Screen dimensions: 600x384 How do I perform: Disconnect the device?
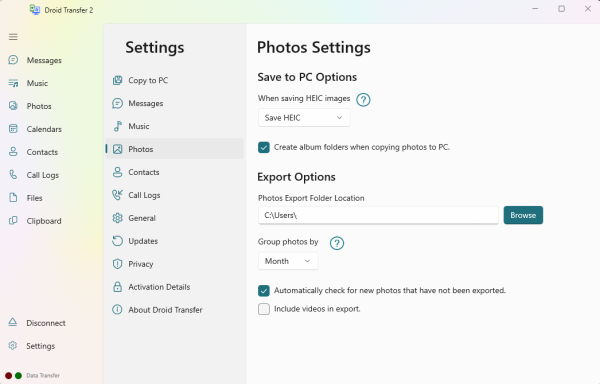[x=46, y=323]
